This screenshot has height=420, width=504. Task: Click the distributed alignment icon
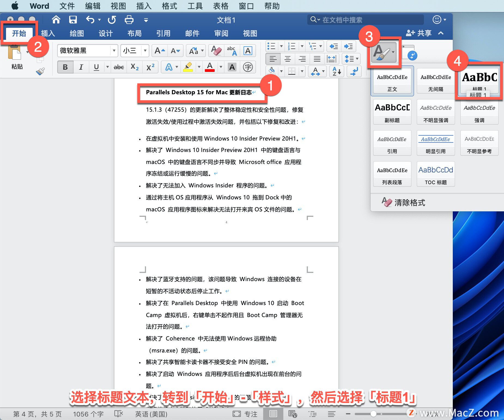point(332,59)
